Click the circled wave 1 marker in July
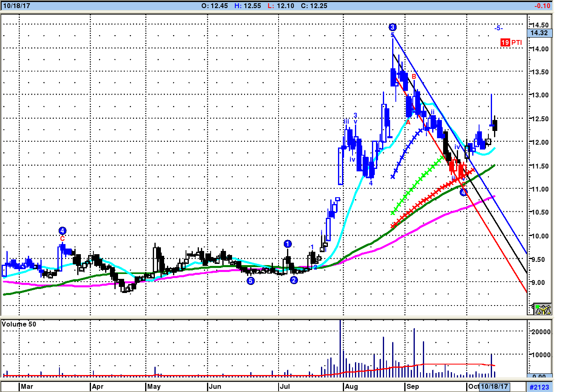Image resolution: width=566 pixels, height=392 pixels. (287, 244)
